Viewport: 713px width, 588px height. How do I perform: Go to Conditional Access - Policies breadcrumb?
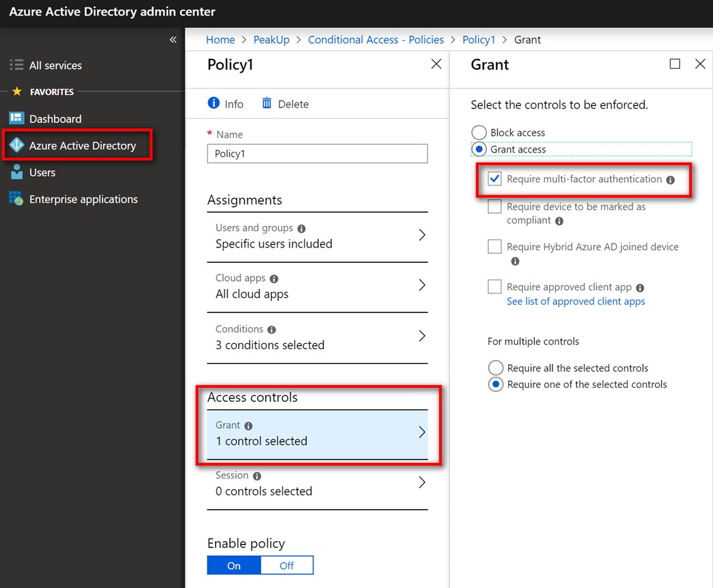tap(376, 39)
